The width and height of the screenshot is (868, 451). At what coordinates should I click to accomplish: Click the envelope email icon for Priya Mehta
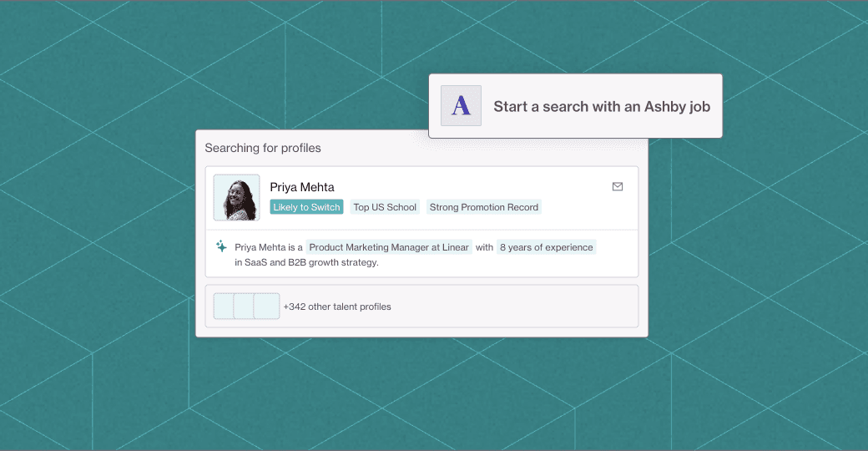tap(618, 187)
